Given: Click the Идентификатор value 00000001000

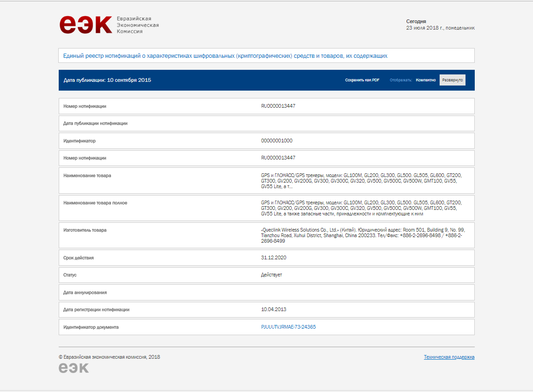Looking at the screenshot, I should tap(276, 141).
